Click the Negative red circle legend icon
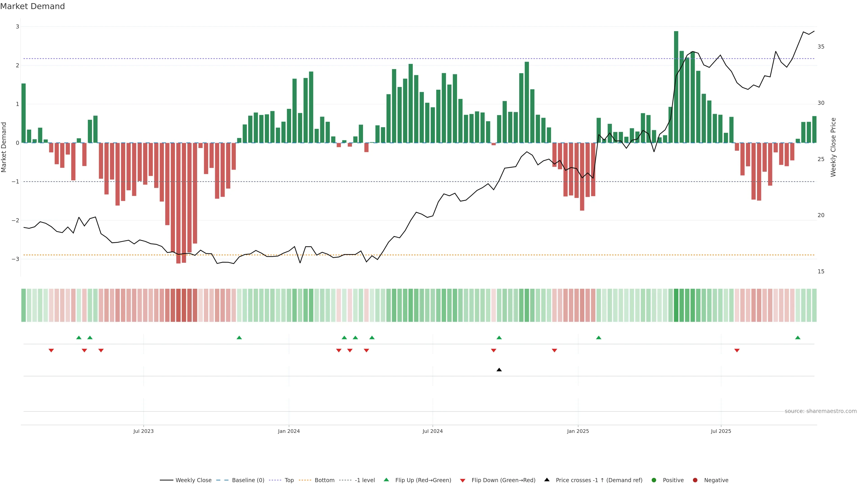 coord(695,480)
